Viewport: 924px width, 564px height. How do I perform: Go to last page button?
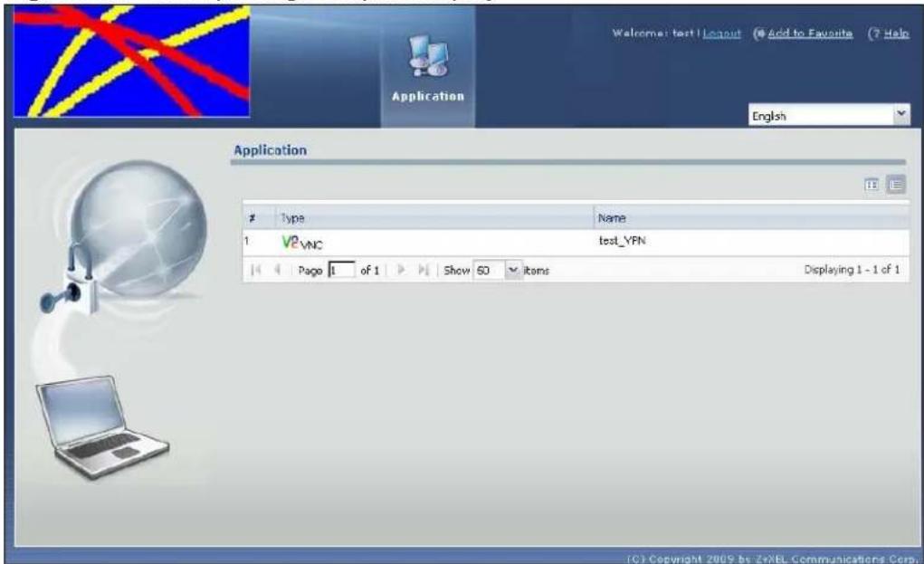[x=424, y=270]
